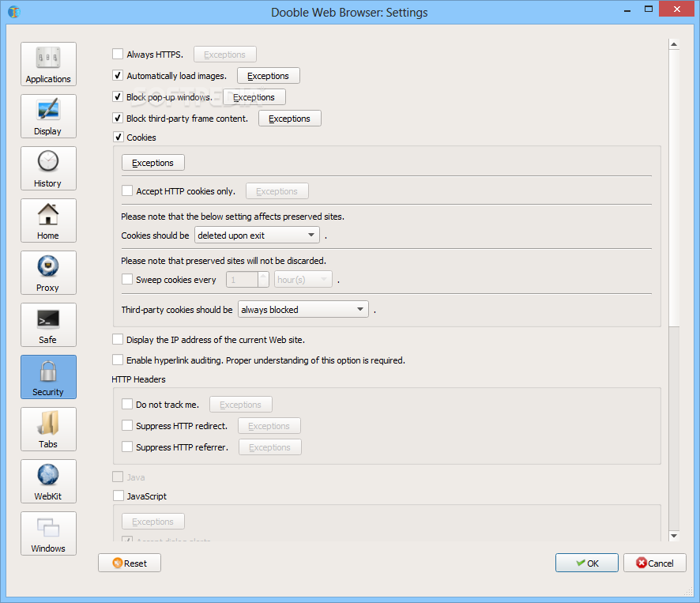This screenshot has height=603, width=700.
Task: Enable Display the IP address option
Action: point(118,340)
